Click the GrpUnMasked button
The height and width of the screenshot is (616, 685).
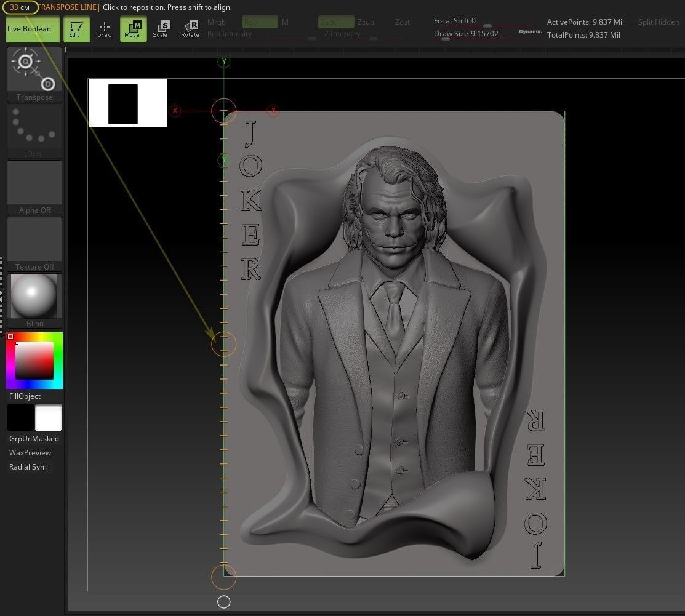34,439
